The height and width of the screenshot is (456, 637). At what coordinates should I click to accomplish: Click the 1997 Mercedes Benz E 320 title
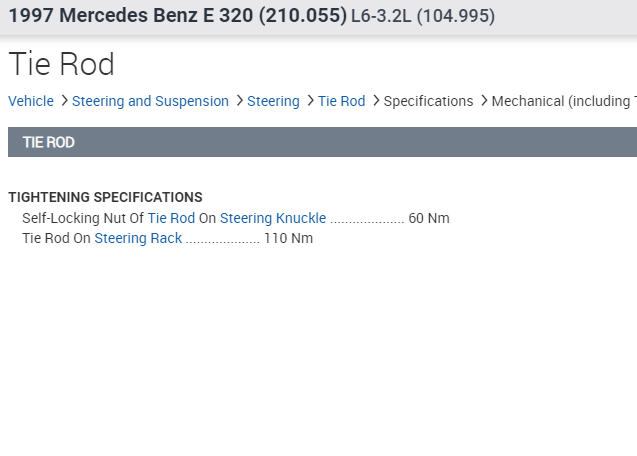click(177, 17)
